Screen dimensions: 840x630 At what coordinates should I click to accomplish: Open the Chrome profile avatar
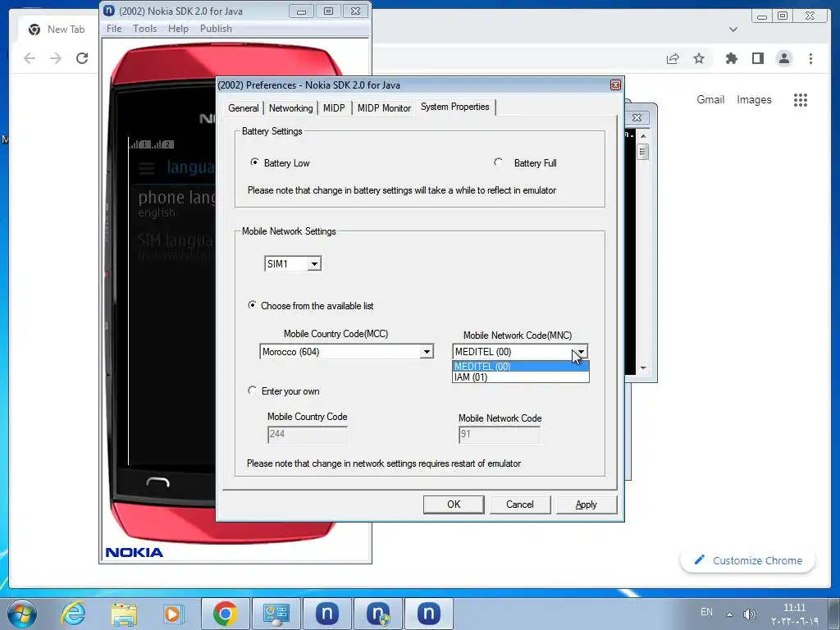click(783, 58)
